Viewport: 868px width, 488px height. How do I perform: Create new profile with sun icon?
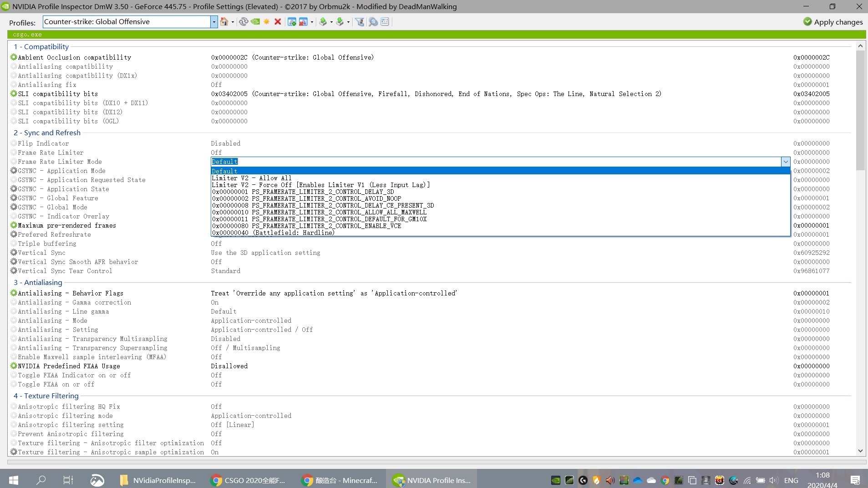[267, 22]
